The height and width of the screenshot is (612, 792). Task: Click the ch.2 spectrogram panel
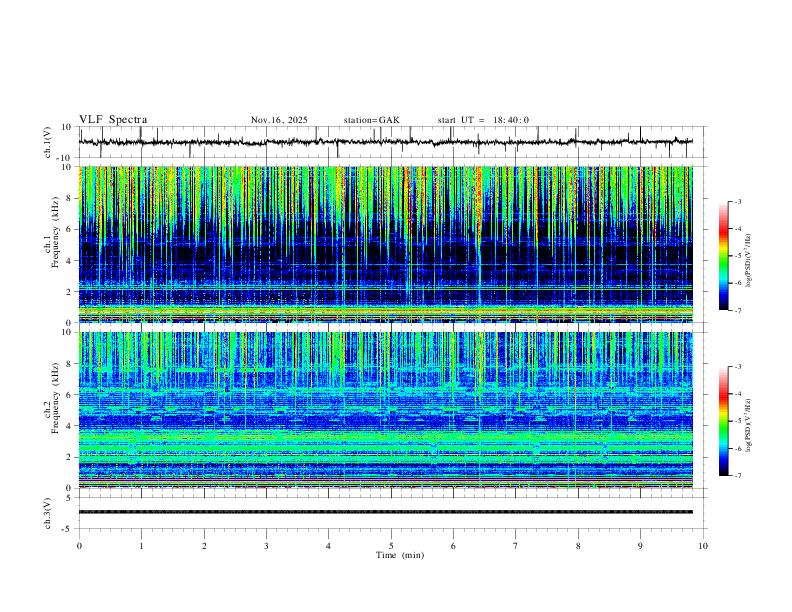point(386,410)
